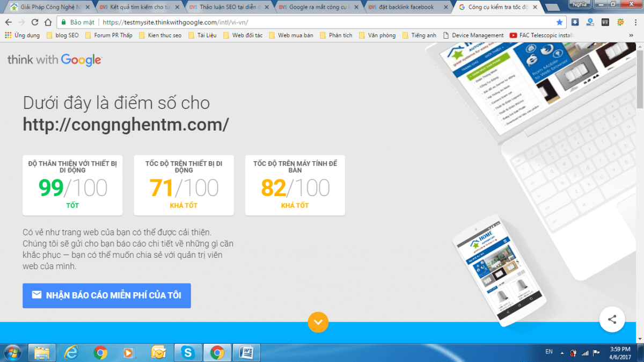The image size is (644, 362).
Task: Open Skype from the taskbar
Action: coord(187,352)
